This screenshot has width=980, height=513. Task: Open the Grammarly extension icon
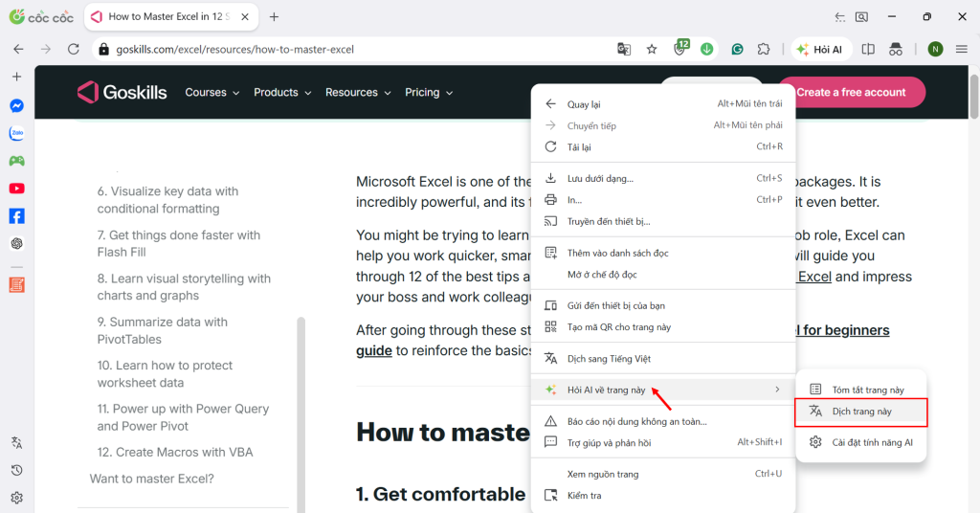[x=738, y=50]
